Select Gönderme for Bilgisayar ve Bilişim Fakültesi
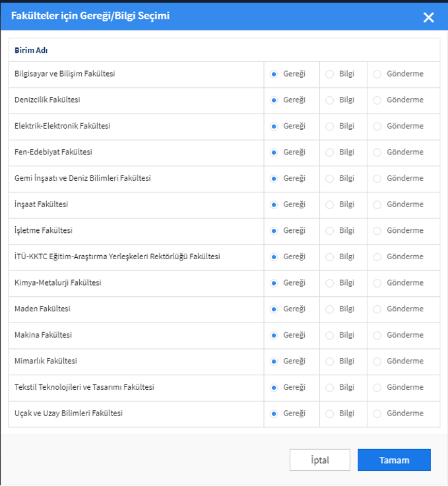This screenshot has width=448, height=486. 377,74
